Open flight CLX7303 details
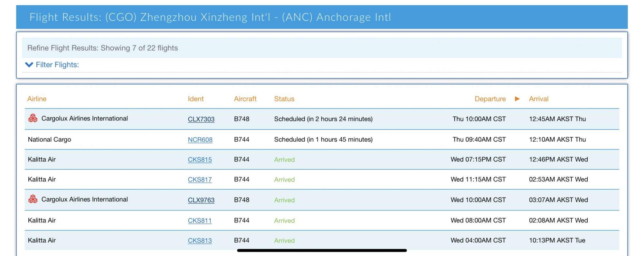Image resolution: width=644 pixels, height=256 pixels. tap(201, 119)
